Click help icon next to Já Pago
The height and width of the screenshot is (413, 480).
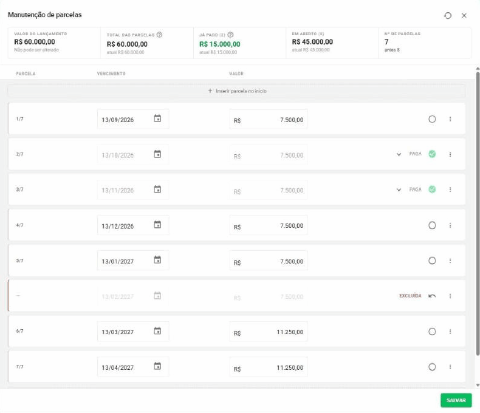pos(230,35)
